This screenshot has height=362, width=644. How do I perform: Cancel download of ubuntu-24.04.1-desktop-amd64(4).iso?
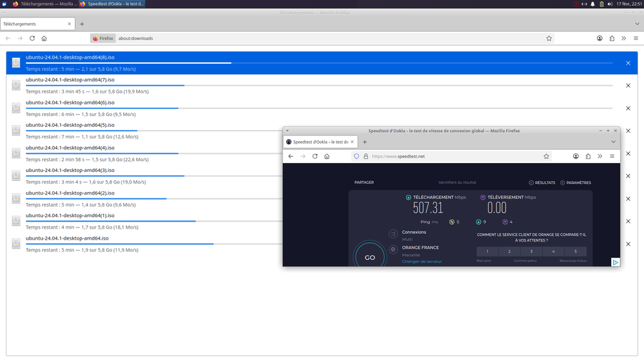(628, 153)
